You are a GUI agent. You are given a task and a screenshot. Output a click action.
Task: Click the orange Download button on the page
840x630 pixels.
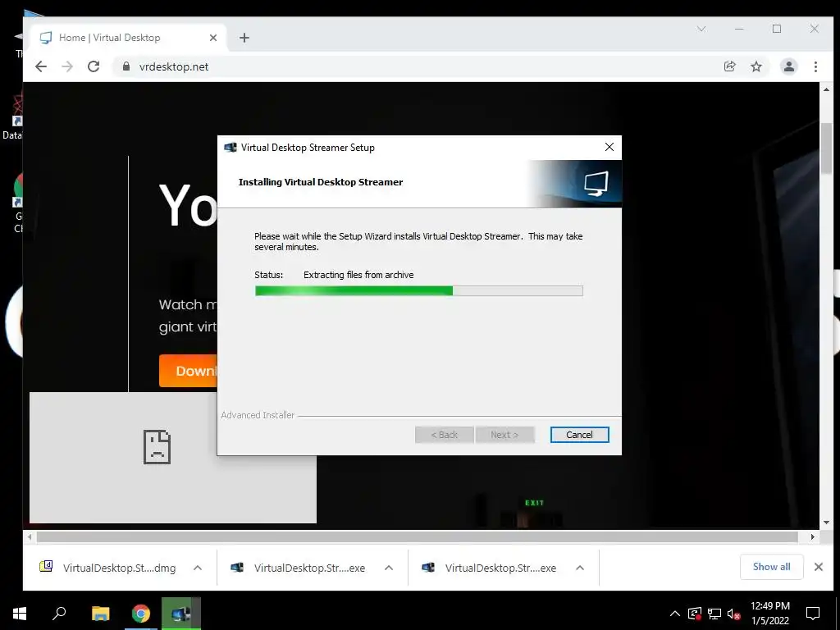point(189,371)
